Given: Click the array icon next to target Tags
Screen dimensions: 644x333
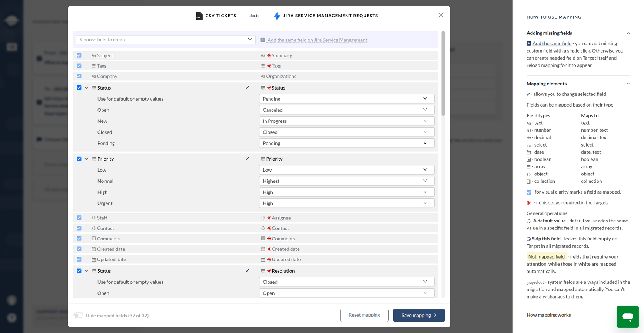Looking at the screenshot, I should click(263, 66).
